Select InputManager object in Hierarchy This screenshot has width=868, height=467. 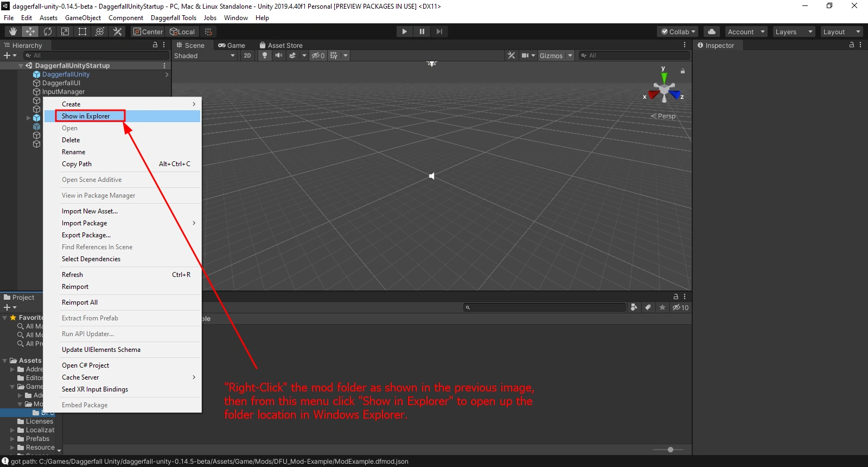pyautogui.click(x=63, y=92)
